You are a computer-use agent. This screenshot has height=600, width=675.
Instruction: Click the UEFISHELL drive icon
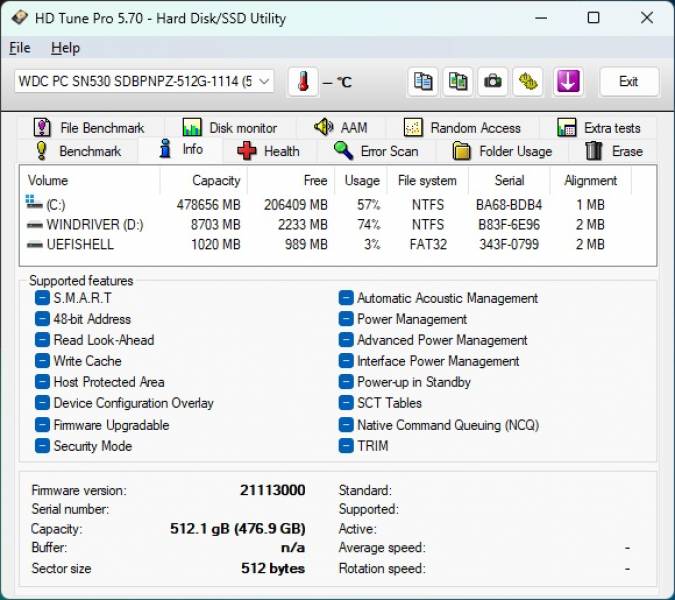tap(34, 244)
